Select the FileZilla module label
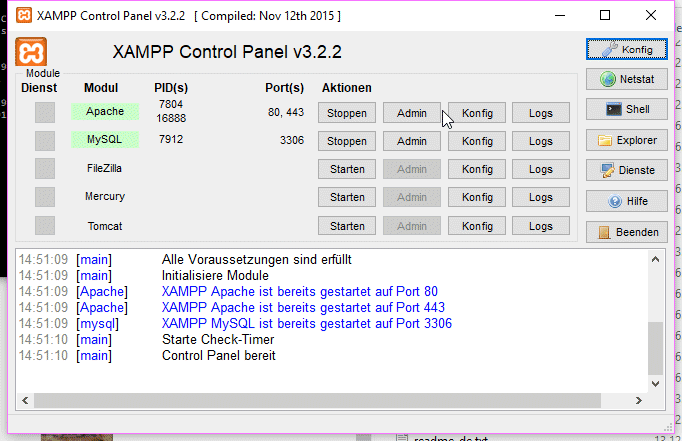This screenshot has width=682, height=441. 104,168
